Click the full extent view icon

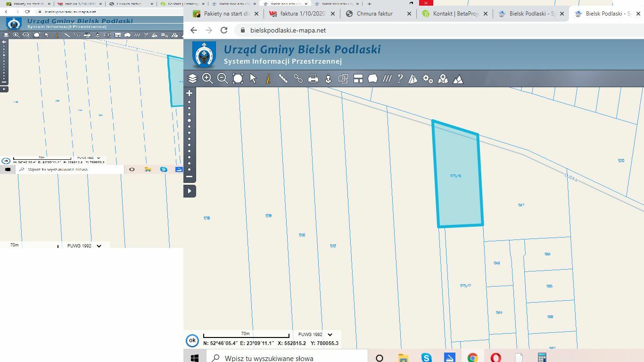pos(238,79)
